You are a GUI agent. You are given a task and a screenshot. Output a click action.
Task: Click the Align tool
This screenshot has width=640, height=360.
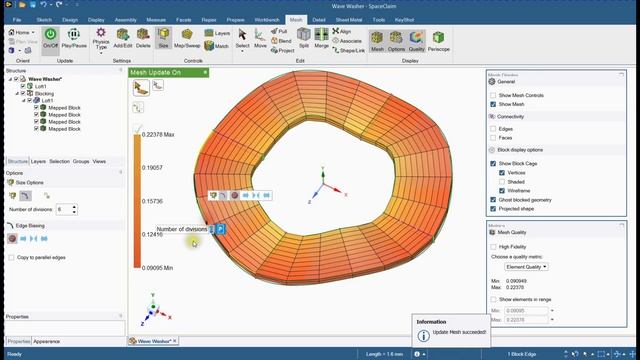(342, 31)
